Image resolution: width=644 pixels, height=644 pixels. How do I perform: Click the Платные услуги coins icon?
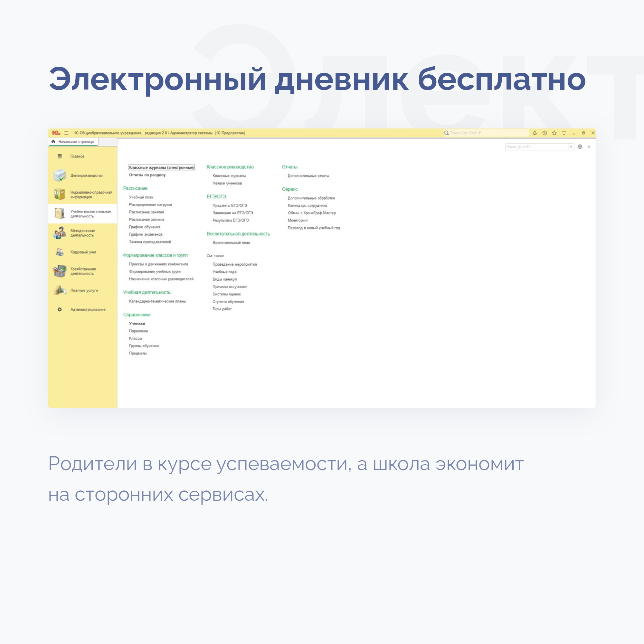pos(60,290)
